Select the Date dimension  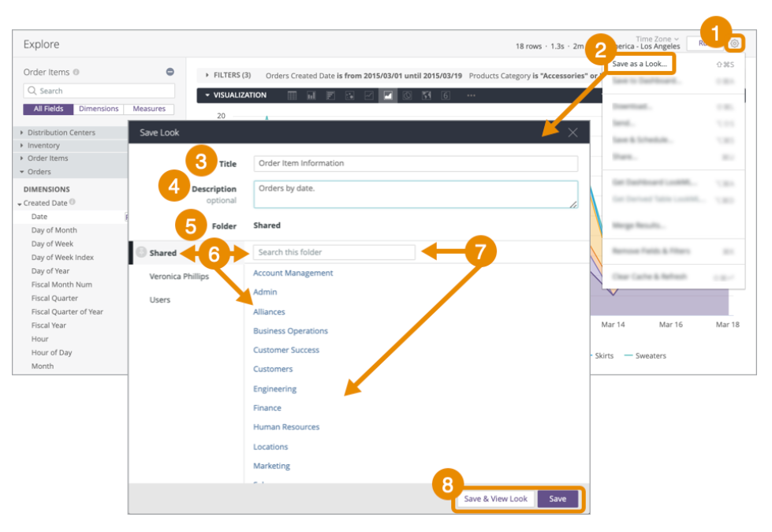point(39,217)
